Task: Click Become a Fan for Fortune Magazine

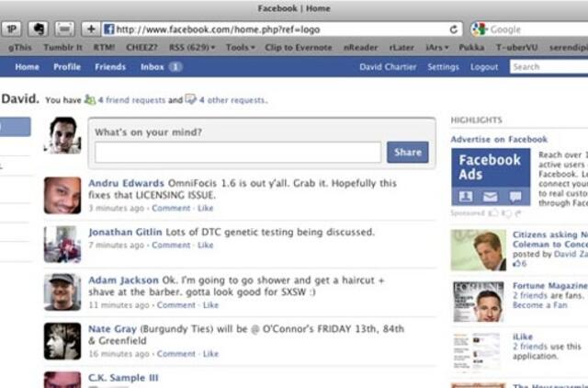Action: click(x=539, y=304)
